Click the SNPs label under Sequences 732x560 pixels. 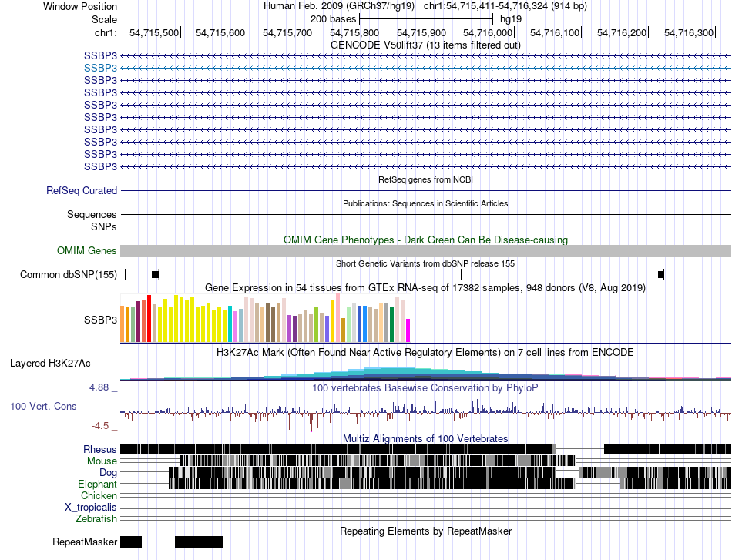point(104,226)
